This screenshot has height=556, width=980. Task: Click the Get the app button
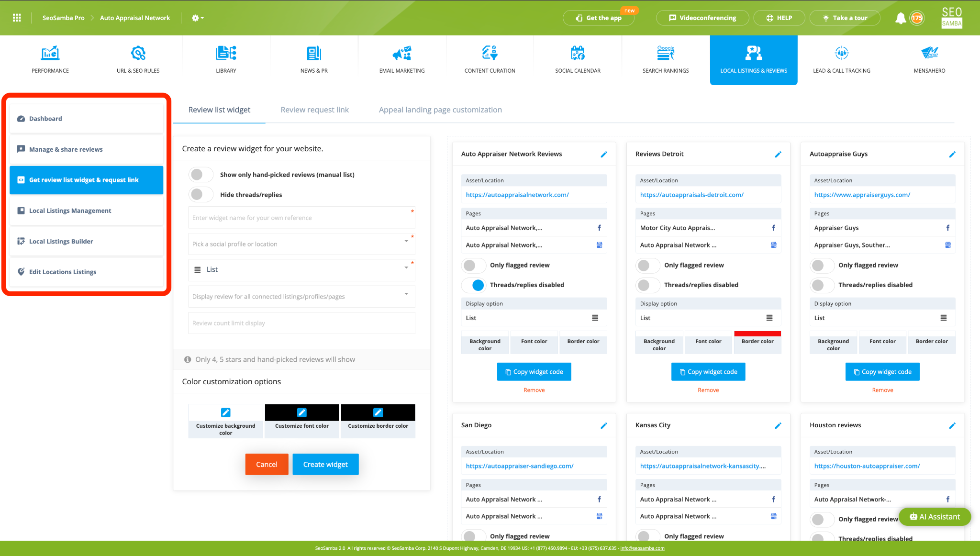point(599,18)
